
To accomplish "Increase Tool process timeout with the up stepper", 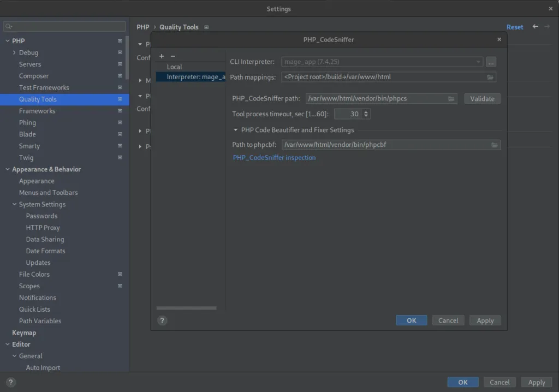I will [365, 111].
